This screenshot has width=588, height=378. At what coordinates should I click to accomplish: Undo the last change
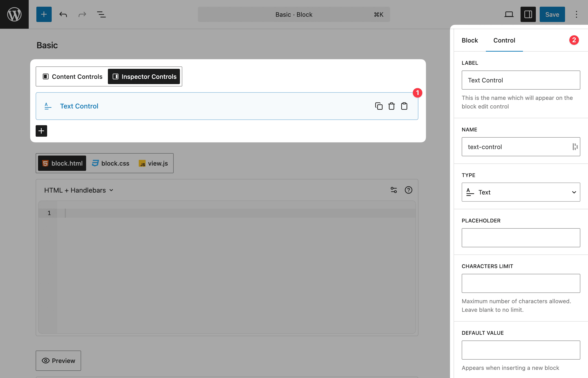[x=63, y=14]
